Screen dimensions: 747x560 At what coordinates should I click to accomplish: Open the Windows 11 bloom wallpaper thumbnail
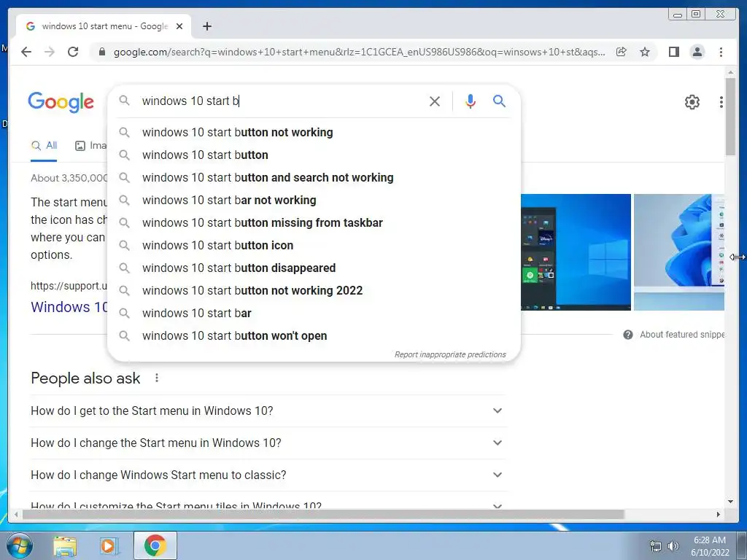tap(679, 252)
